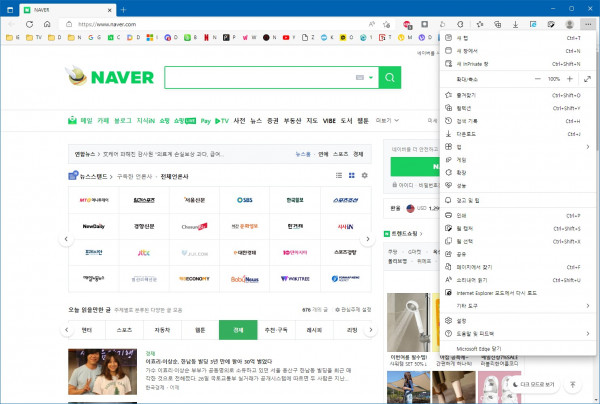Show previous newsstand page arrow
The image size is (600, 404).
click(66, 239)
